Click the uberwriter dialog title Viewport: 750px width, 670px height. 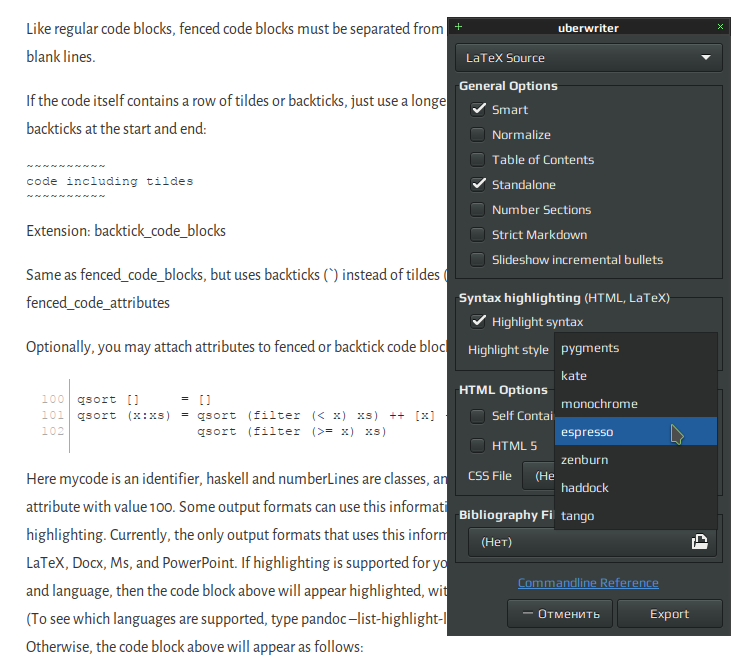tap(588, 28)
